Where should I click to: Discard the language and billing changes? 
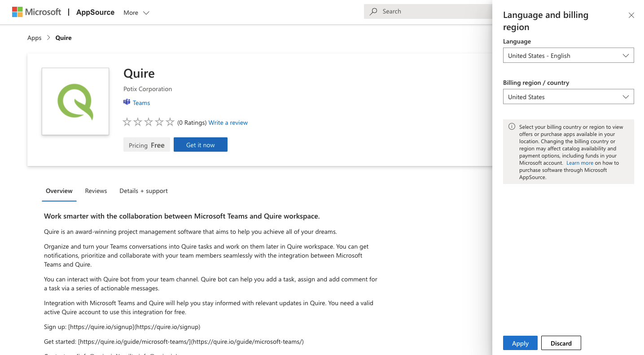point(561,343)
